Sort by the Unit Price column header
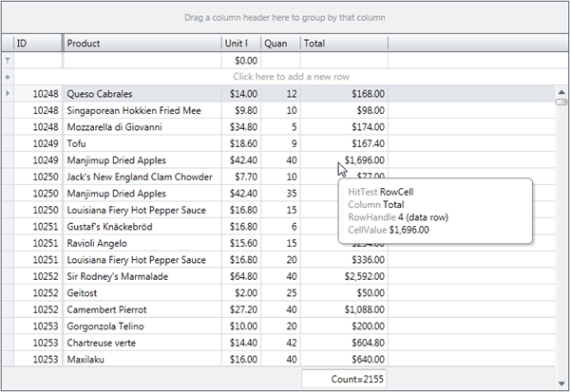The height and width of the screenshot is (392, 570). click(x=241, y=44)
